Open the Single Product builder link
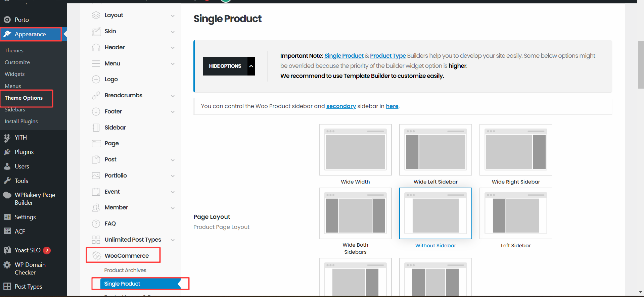Image resolution: width=644 pixels, height=297 pixels. (344, 56)
